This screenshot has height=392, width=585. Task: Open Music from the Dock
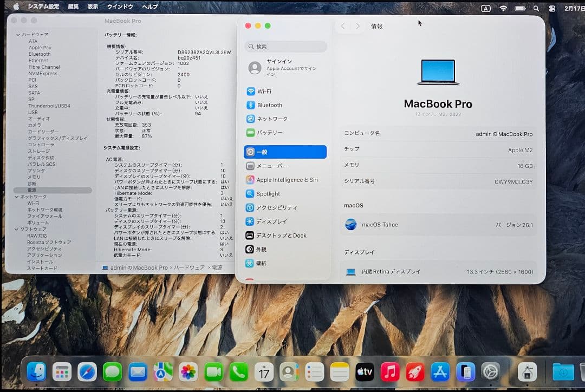coord(390,372)
